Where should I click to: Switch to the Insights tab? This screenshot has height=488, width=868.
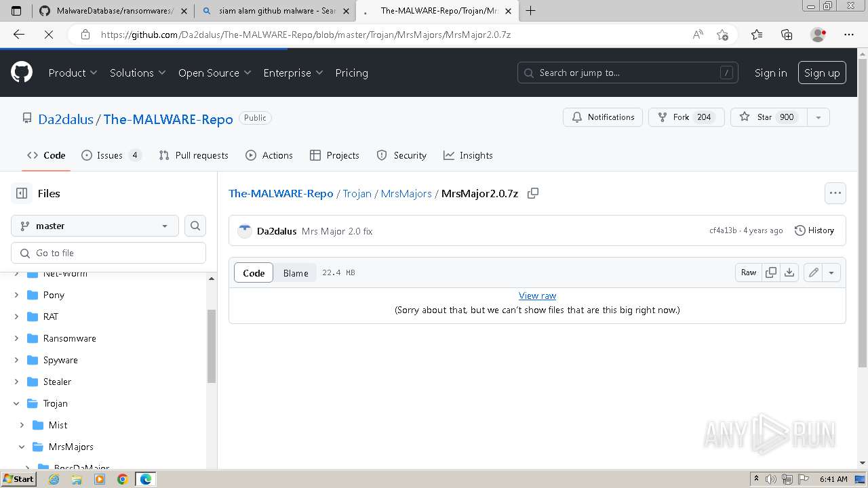[x=468, y=155]
